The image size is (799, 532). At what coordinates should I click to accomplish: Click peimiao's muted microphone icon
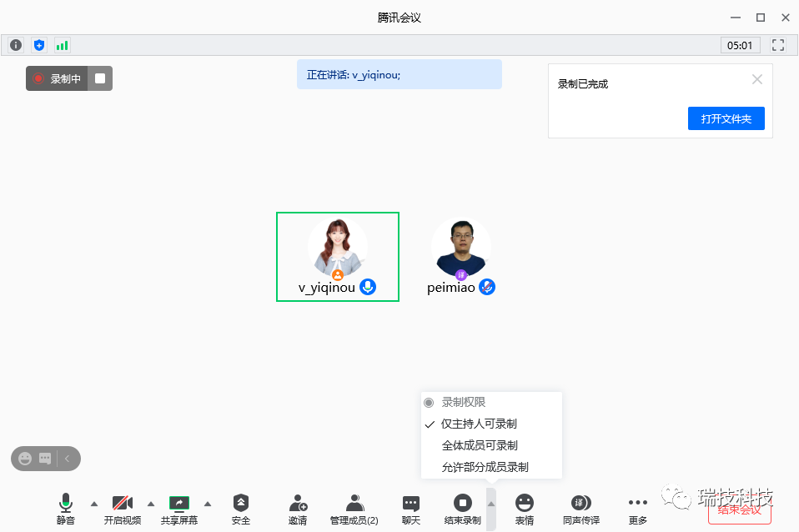point(487,287)
